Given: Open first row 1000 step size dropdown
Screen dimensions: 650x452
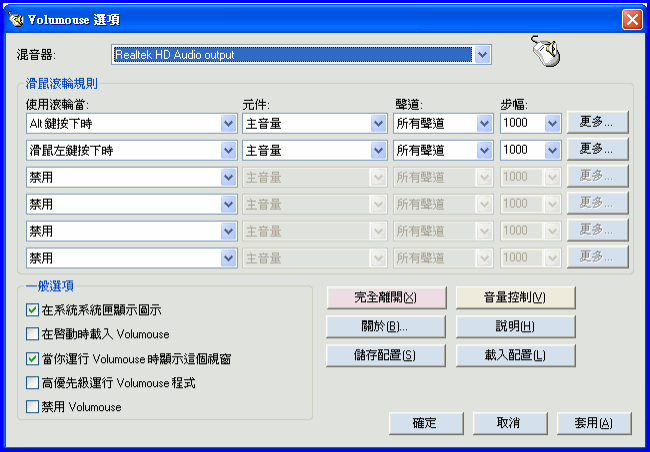Looking at the screenshot, I should 552,123.
